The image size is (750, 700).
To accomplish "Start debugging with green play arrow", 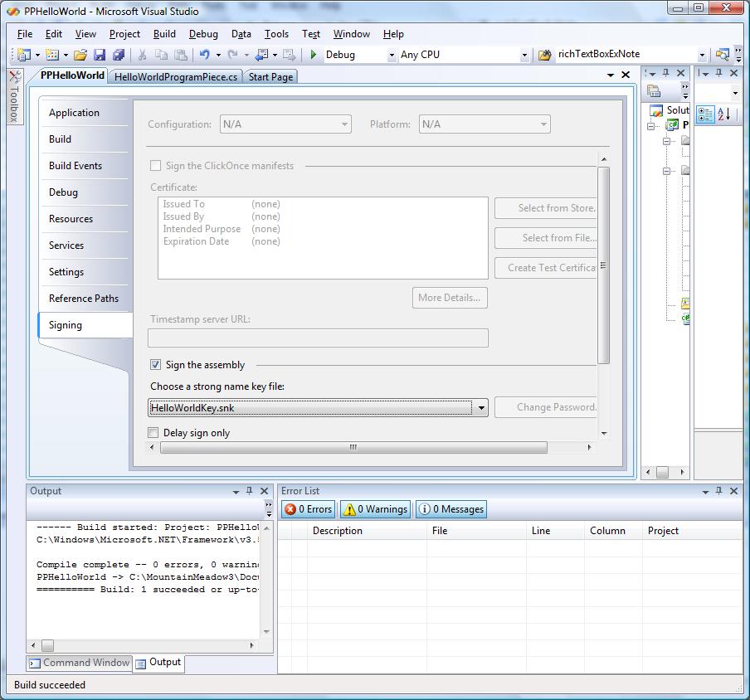I will point(314,55).
